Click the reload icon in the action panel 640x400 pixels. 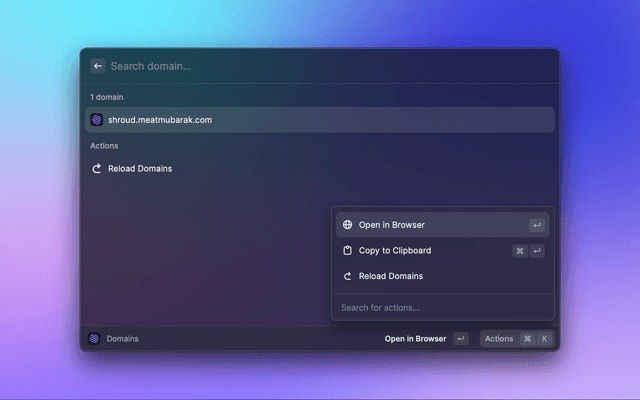[347, 276]
